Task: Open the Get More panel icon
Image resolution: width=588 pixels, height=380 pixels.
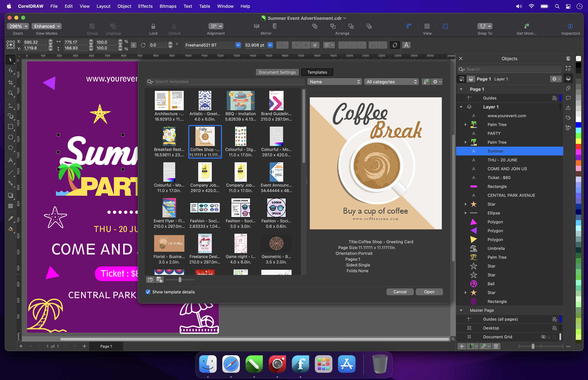Action: (x=526, y=26)
